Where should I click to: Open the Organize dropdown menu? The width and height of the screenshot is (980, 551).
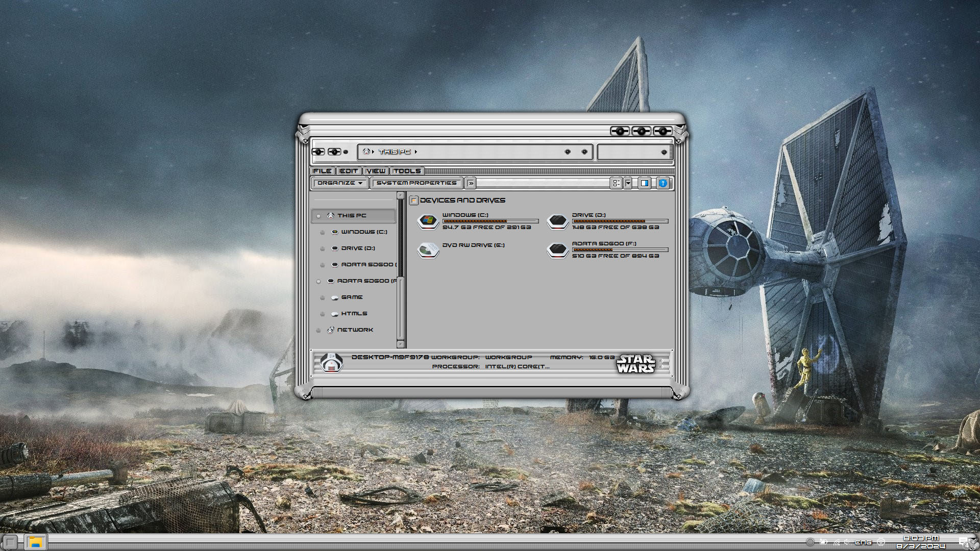[339, 183]
